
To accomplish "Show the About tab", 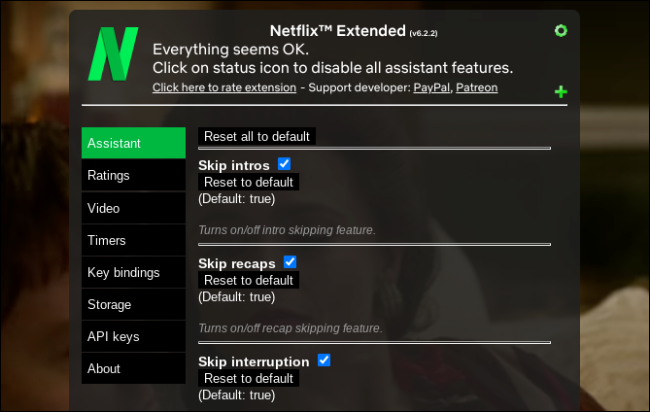I will 133,368.
